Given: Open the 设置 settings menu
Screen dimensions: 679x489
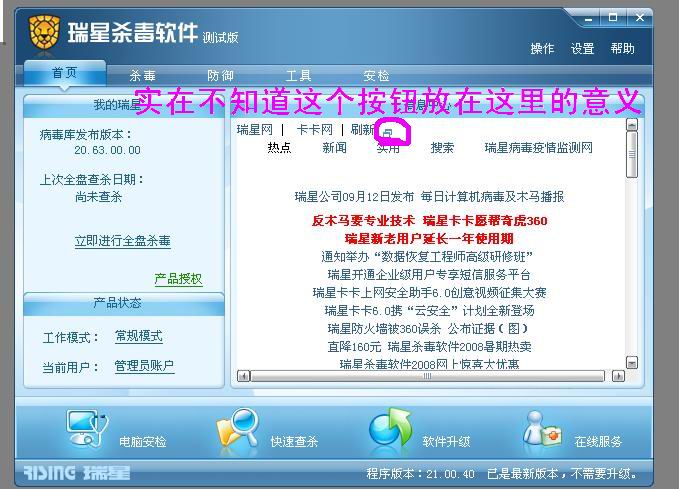Looking at the screenshot, I should (x=582, y=49).
